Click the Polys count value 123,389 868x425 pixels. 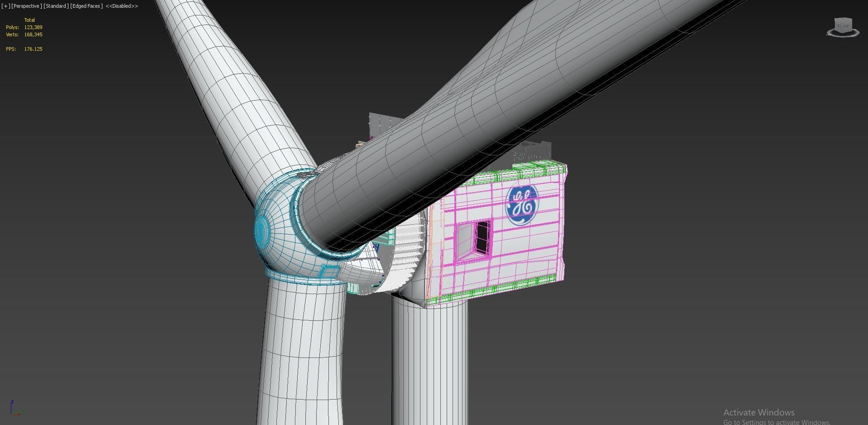click(x=33, y=27)
